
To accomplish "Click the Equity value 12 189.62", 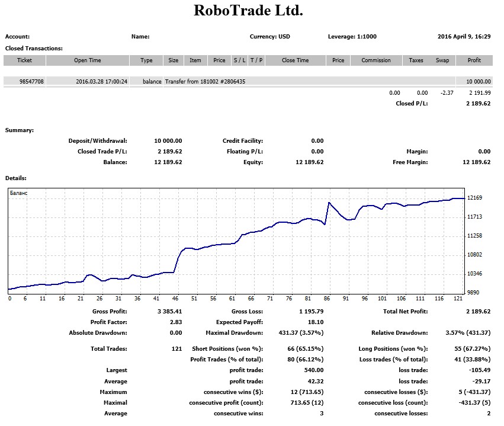I will tap(310, 162).
